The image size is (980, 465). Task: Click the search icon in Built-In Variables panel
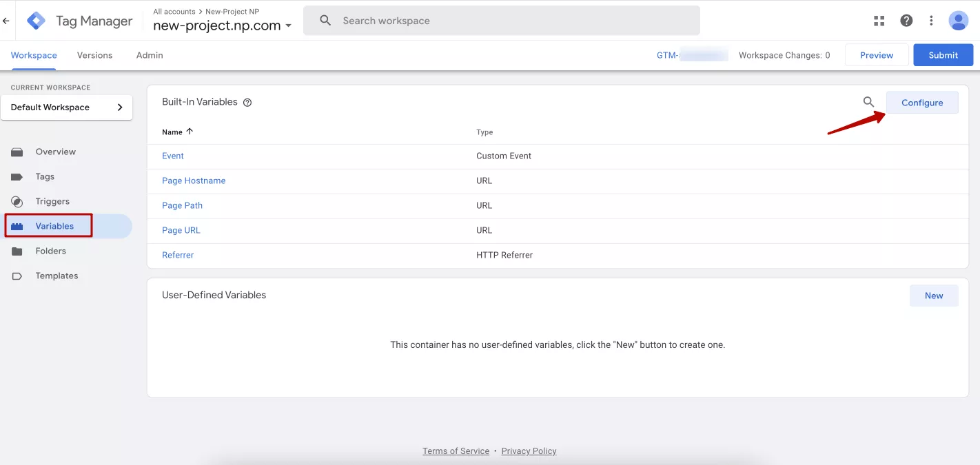pos(868,102)
